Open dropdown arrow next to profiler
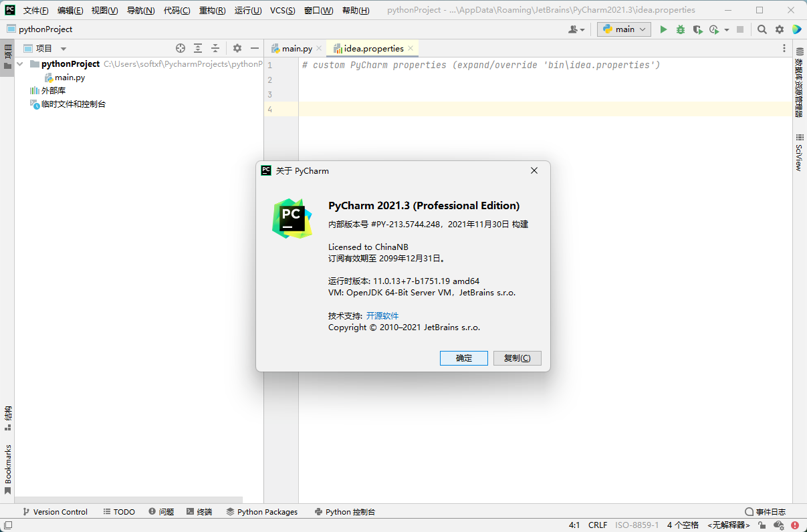This screenshot has width=807, height=532. coord(726,29)
